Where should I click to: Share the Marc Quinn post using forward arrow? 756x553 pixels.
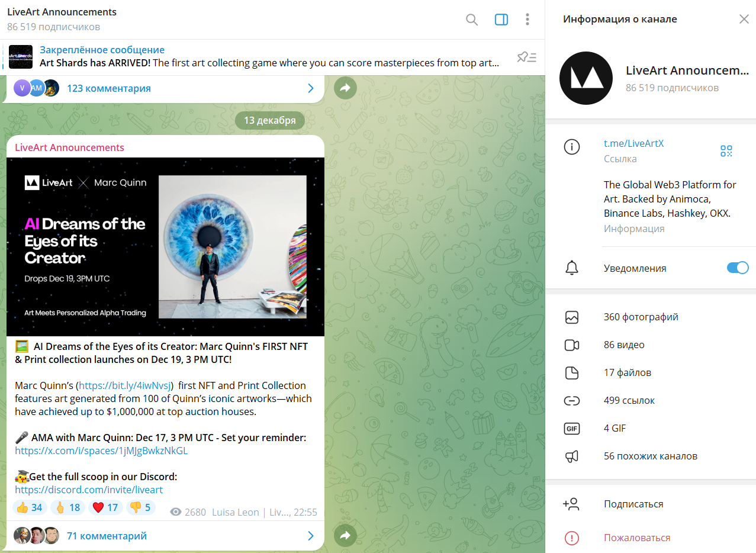coord(346,536)
